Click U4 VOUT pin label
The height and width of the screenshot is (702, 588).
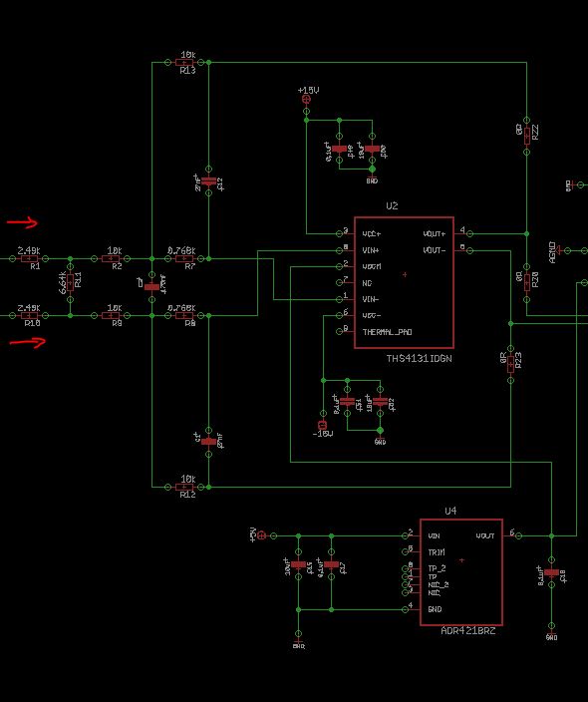[485, 535]
